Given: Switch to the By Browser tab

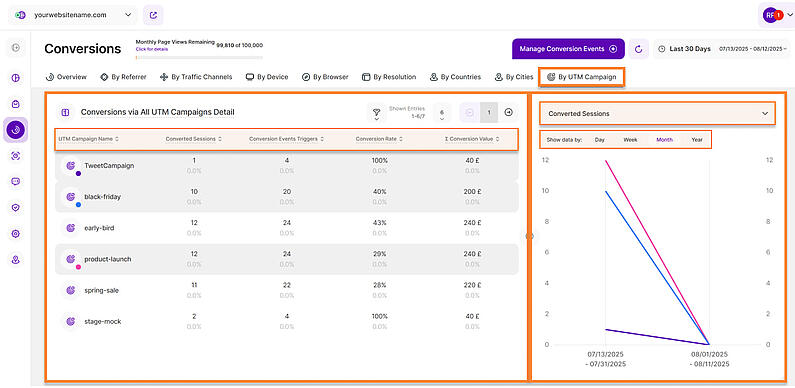Looking at the screenshot, I should point(325,77).
